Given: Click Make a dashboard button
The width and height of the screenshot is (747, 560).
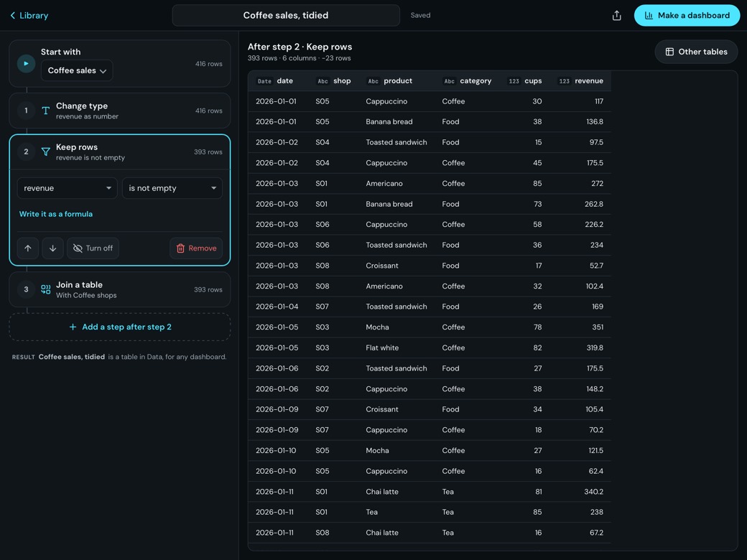Looking at the screenshot, I should point(687,15).
